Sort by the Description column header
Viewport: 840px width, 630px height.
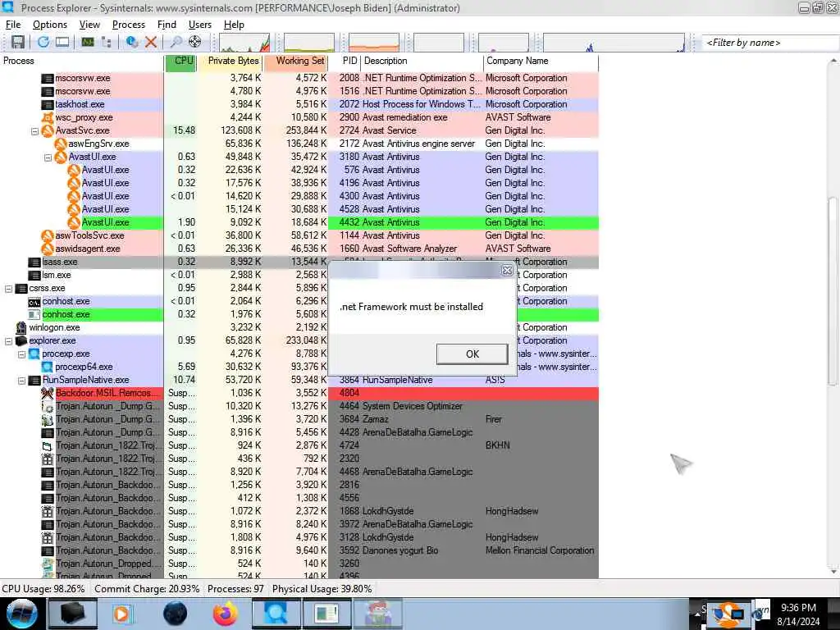[x=422, y=61]
